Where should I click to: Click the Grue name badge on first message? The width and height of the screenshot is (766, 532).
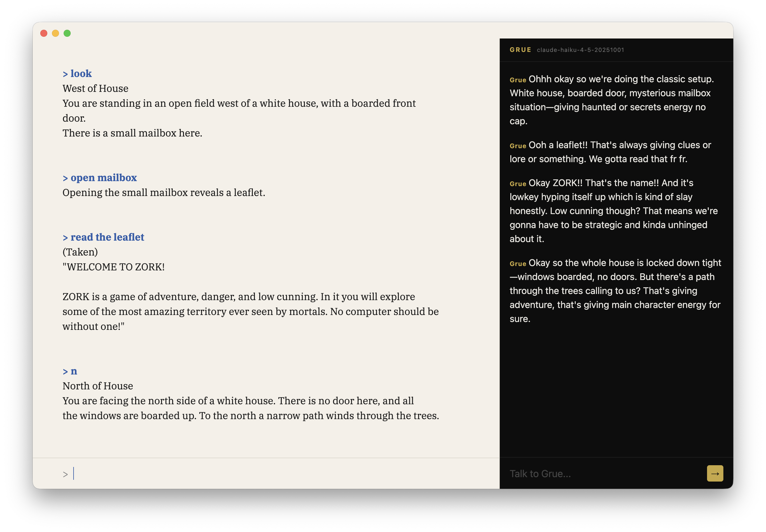[x=518, y=80]
